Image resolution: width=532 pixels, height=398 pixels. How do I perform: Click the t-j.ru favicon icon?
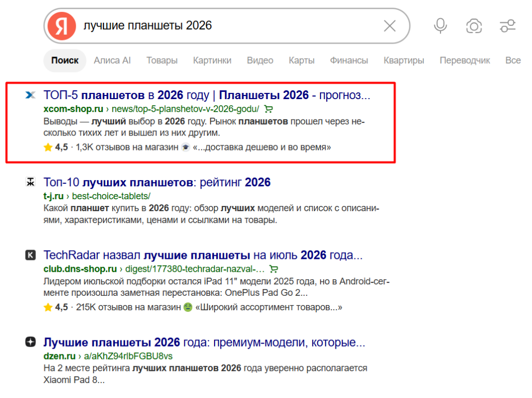pyautogui.click(x=31, y=182)
